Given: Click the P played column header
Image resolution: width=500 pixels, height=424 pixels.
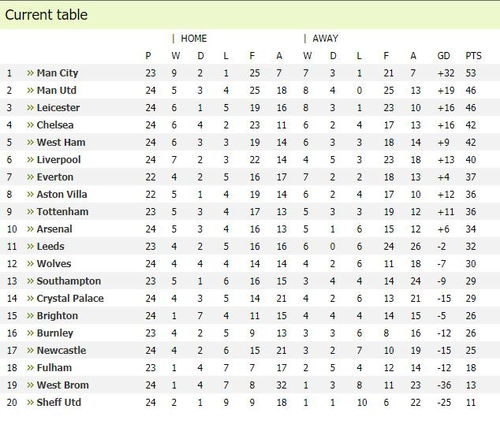Looking at the screenshot, I should 148,56.
